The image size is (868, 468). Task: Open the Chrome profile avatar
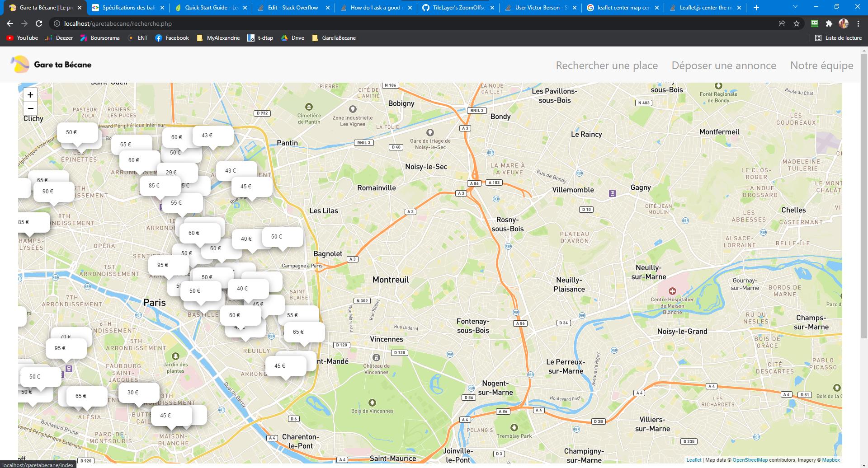point(843,23)
